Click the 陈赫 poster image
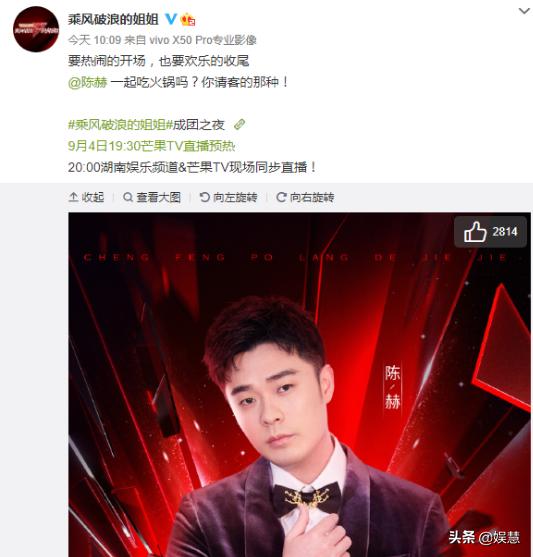This screenshot has height=557, width=533. point(300,385)
